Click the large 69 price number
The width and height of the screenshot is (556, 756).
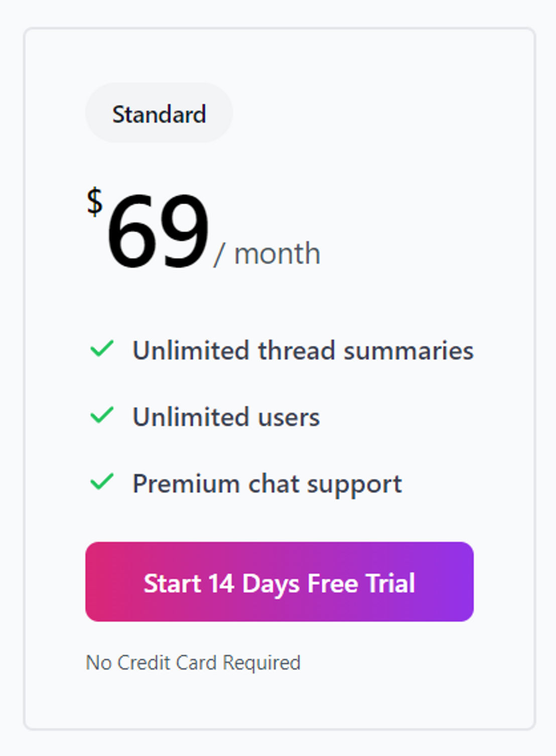coord(158,231)
